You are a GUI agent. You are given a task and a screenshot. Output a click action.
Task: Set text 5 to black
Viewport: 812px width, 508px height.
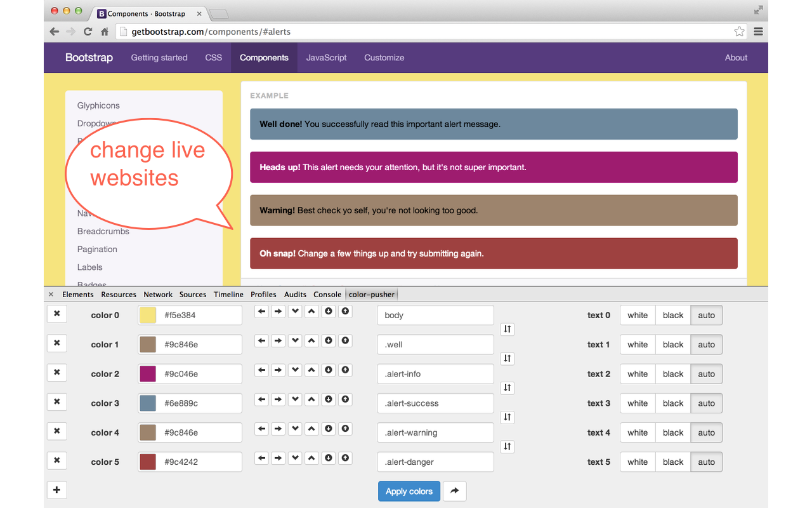pos(673,462)
